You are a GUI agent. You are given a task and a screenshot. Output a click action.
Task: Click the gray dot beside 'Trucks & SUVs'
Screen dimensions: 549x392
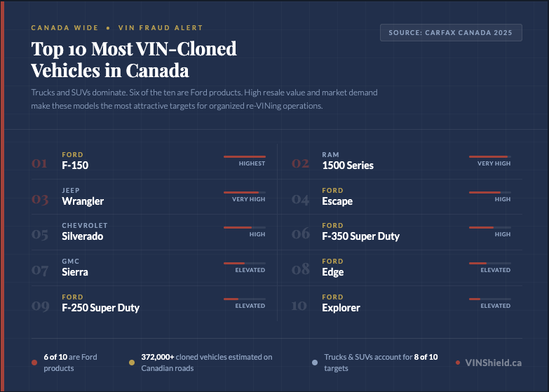tap(315, 363)
